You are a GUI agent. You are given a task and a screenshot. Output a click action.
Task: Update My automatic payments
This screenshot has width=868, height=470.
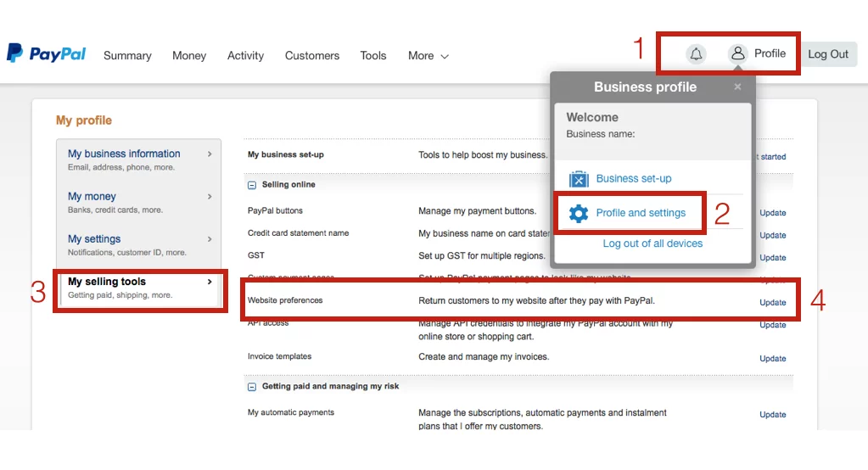point(772,415)
